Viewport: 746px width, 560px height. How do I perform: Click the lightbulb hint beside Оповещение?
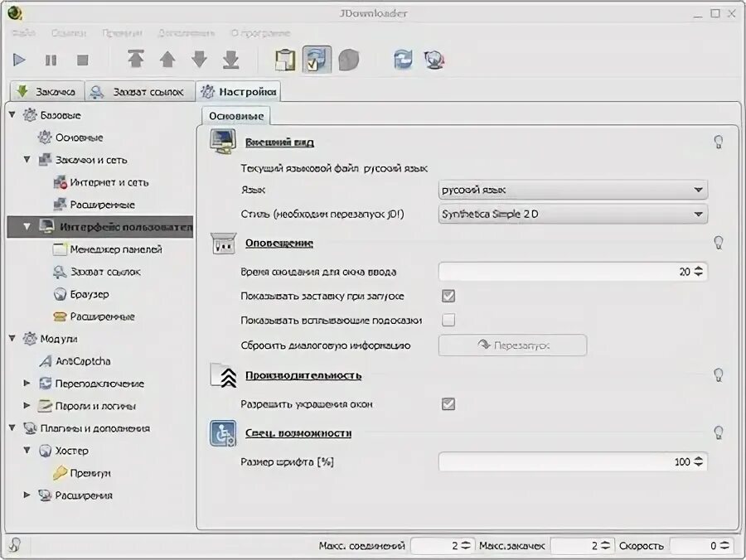[719, 243]
